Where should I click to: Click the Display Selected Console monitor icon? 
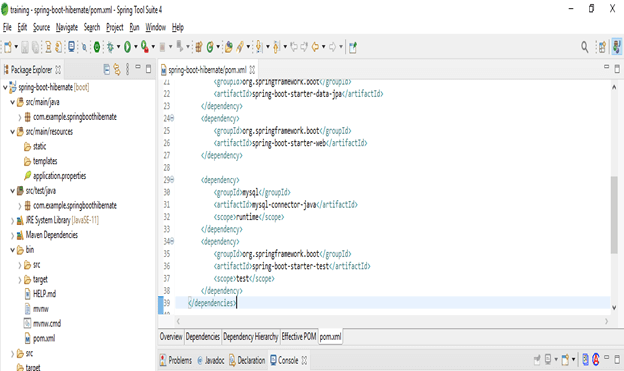tap(548, 360)
